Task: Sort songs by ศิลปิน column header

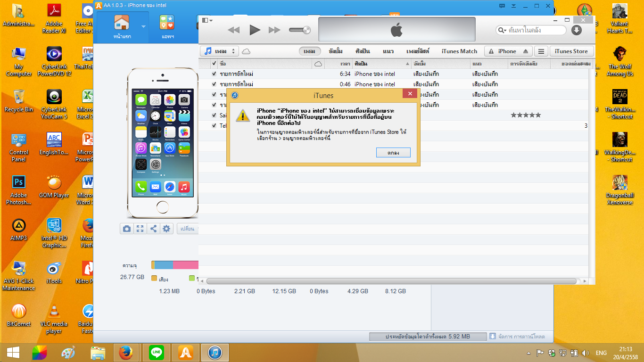Action: (x=382, y=64)
